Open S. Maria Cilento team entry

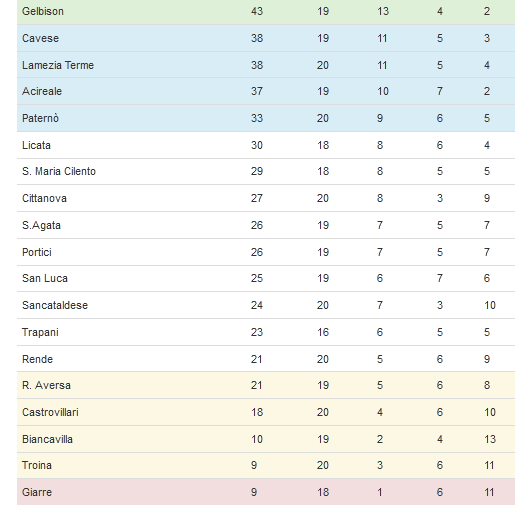(x=59, y=171)
